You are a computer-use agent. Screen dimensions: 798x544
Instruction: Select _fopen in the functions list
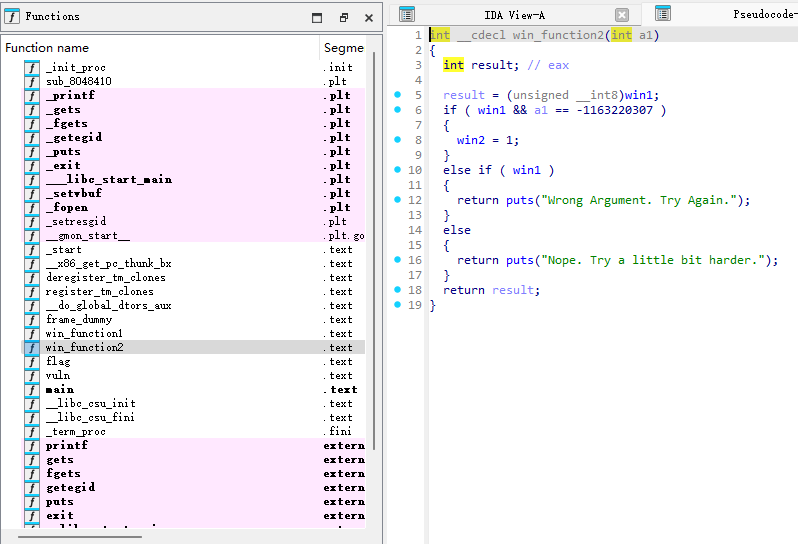coord(68,208)
